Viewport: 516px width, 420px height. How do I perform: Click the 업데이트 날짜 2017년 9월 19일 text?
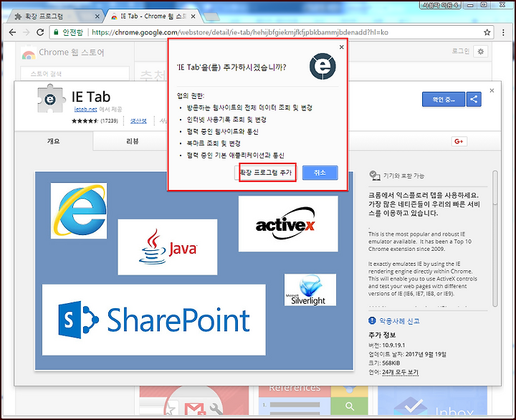(407, 354)
